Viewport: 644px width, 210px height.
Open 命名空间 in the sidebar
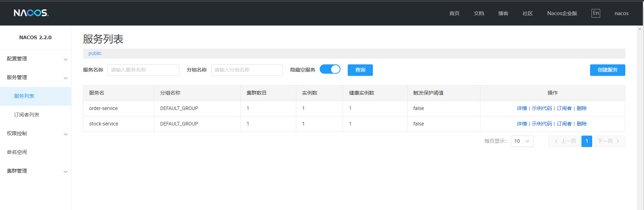[17, 152]
